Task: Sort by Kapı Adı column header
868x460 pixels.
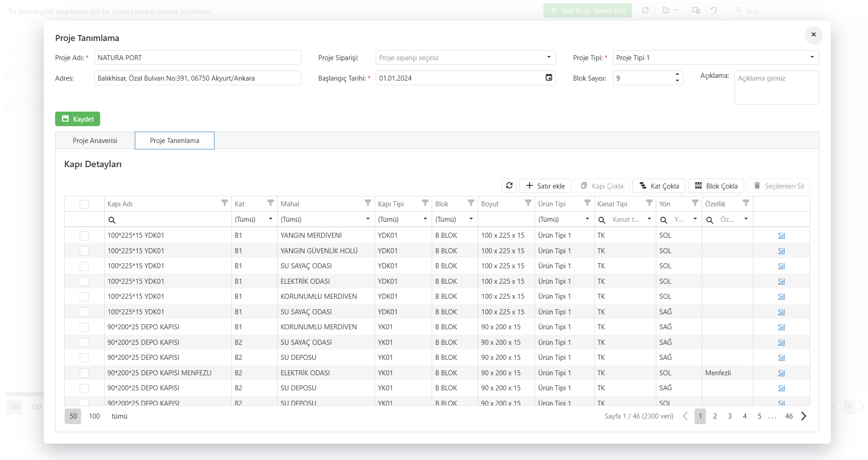Action: [x=120, y=204]
